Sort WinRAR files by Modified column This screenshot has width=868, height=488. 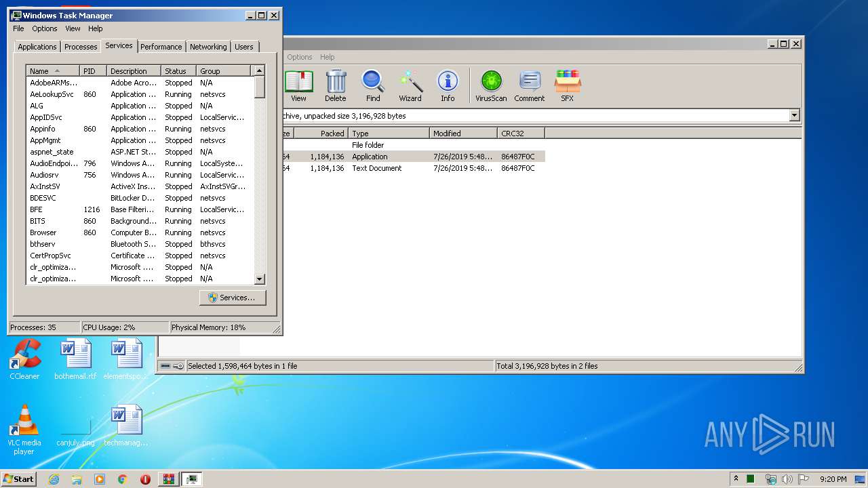tap(464, 134)
